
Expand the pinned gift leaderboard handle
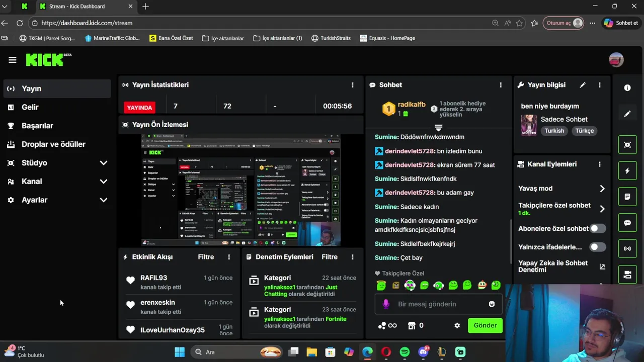(438, 128)
